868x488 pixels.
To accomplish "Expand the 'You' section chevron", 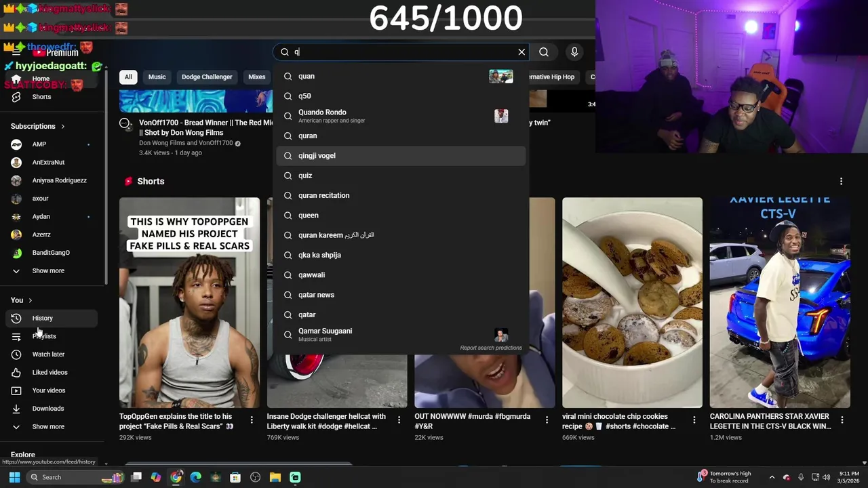I will [x=30, y=300].
